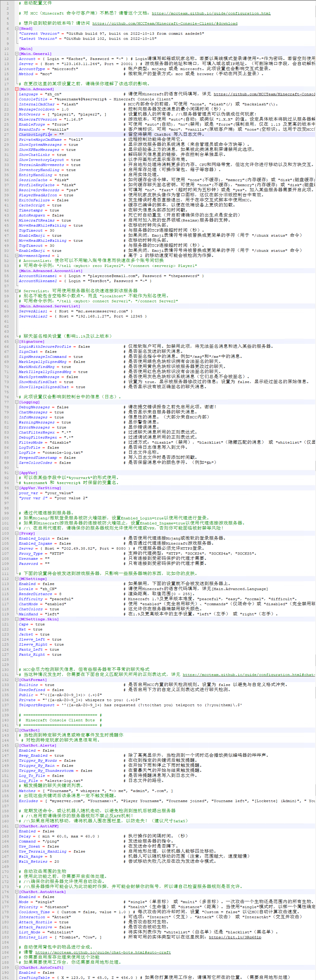
Task: Click the BotOwners key
Action: 30,114
